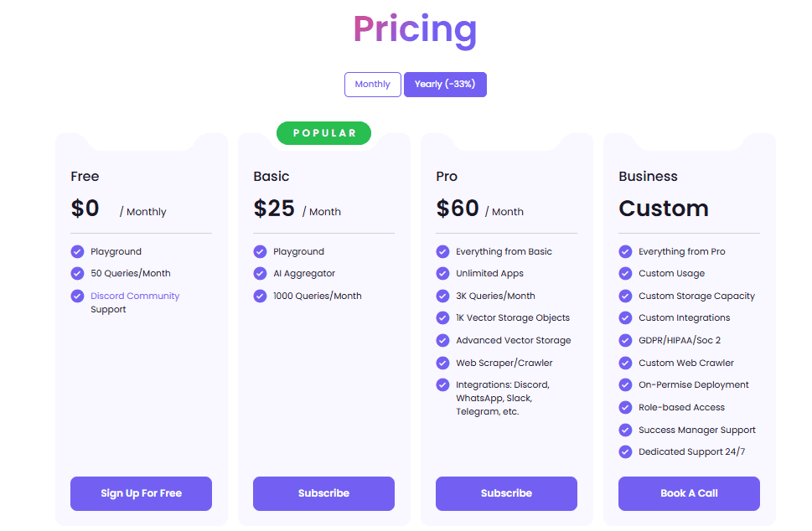Click the checkmark icon beside Playground in Free plan
The height and width of the screenshot is (531, 812).
point(78,251)
